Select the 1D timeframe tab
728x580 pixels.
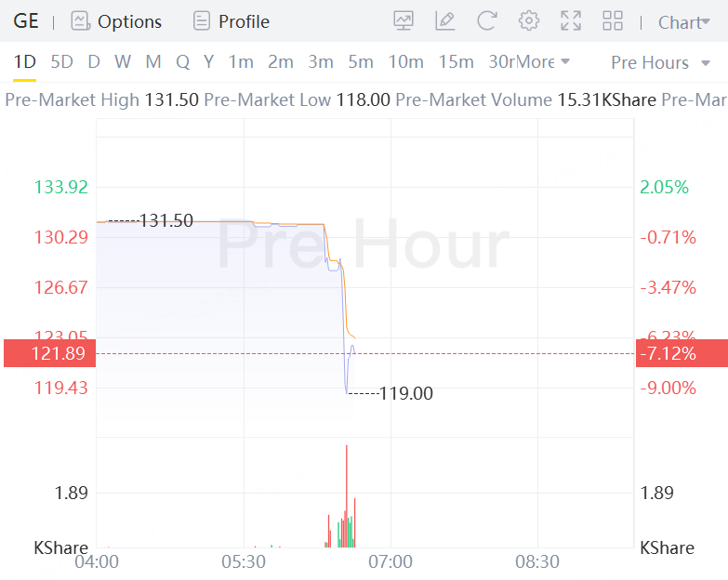pos(25,62)
